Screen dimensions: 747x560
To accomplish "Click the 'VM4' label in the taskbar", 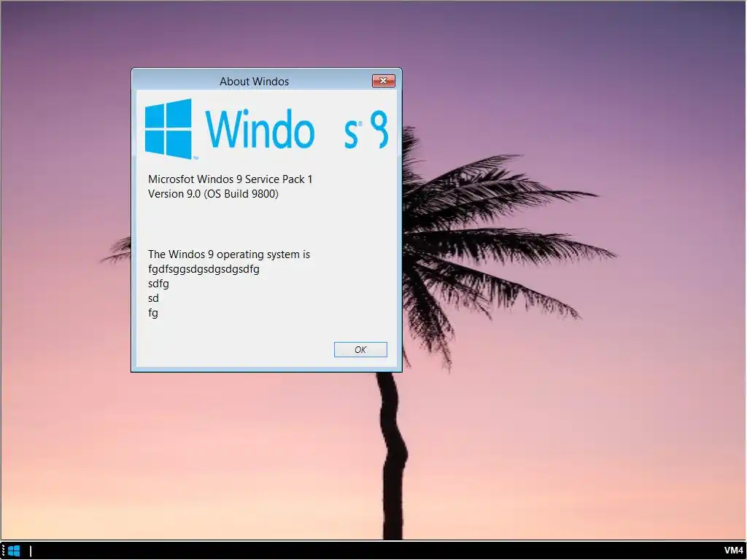I will (734, 551).
